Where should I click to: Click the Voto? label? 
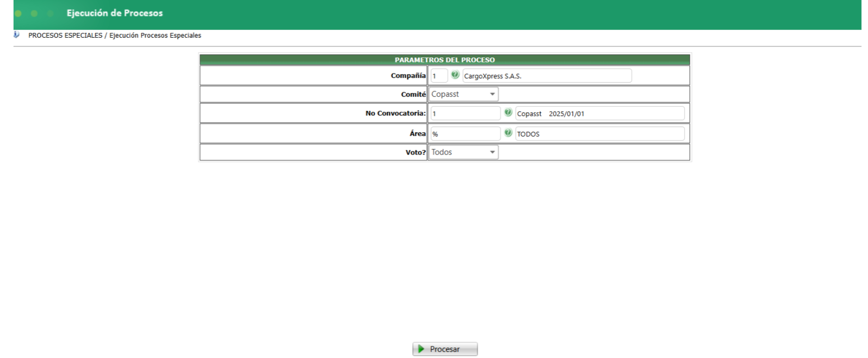pos(416,152)
